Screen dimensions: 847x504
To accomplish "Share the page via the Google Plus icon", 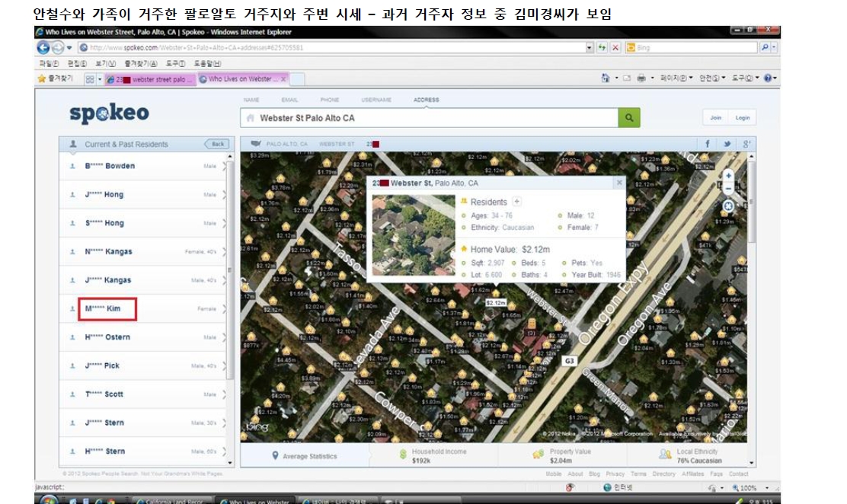I will point(746,144).
